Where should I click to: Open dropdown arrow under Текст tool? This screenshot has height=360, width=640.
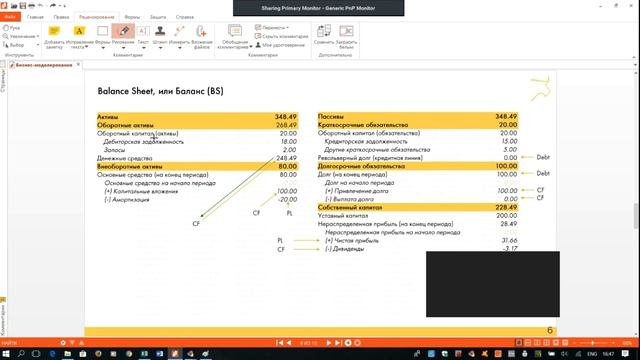[143, 48]
